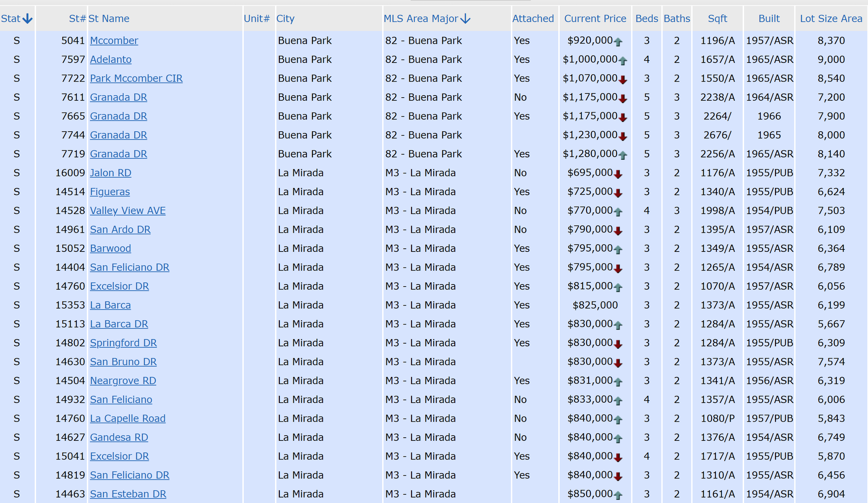Screen dimensions: 868x503
Task: Sort by Current Price column header
Action: tap(595, 19)
